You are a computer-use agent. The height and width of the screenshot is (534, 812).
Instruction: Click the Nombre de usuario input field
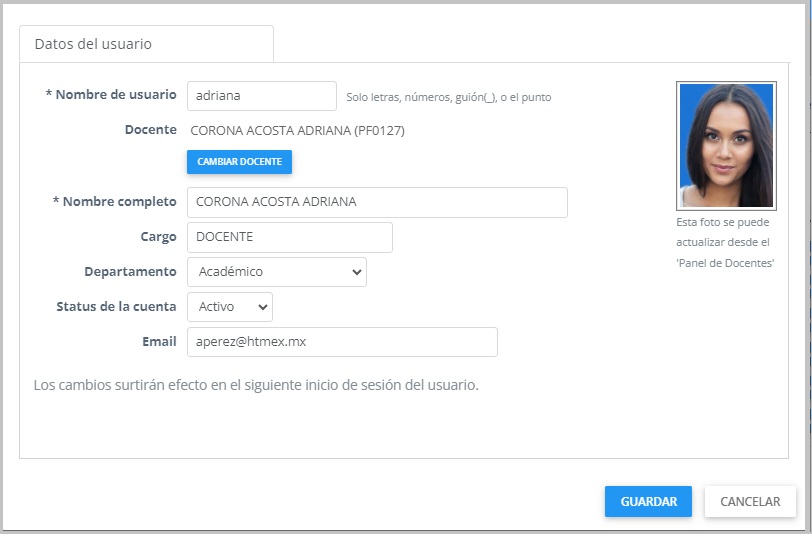coord(261,96)
